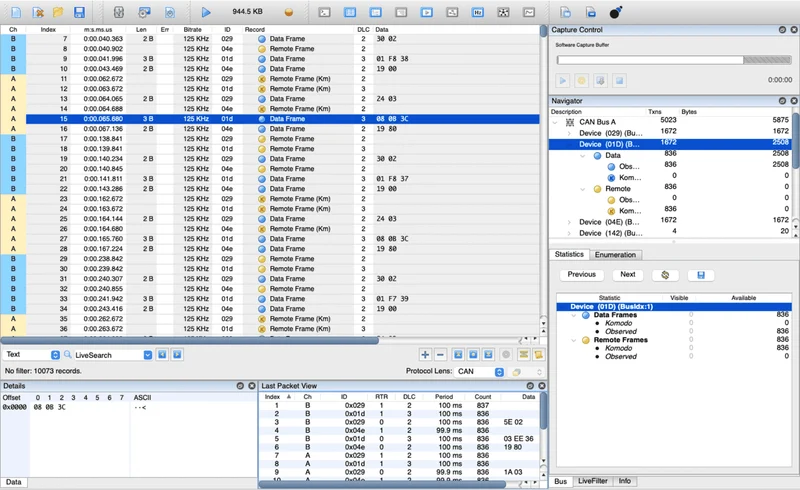Click the Last Packet View vertical scrollbar

(543, 411)
